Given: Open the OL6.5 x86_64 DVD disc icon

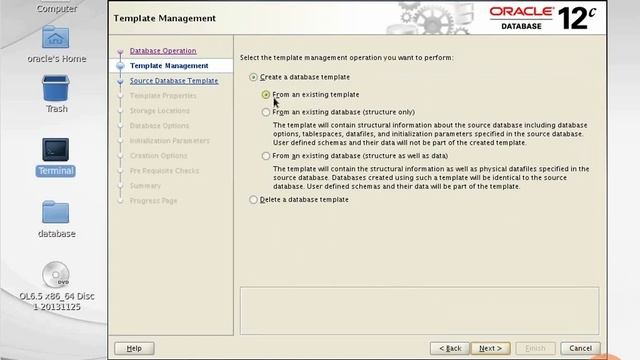Looking at the screenshot, I should click(x=56, y=274).
